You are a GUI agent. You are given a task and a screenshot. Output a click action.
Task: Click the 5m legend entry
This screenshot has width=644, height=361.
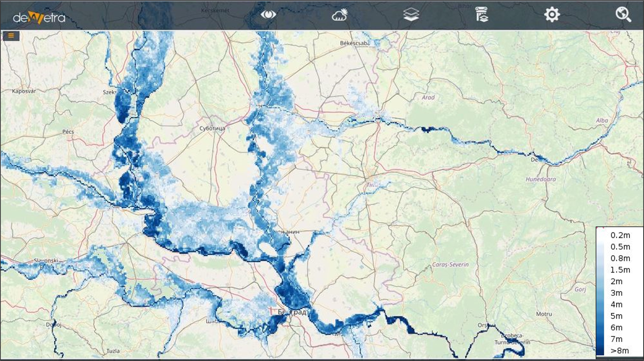click(x=617, y=316)
